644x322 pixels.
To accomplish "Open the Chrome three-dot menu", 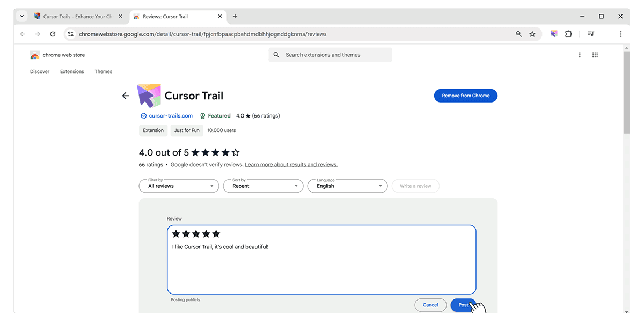I will (621, 34).
